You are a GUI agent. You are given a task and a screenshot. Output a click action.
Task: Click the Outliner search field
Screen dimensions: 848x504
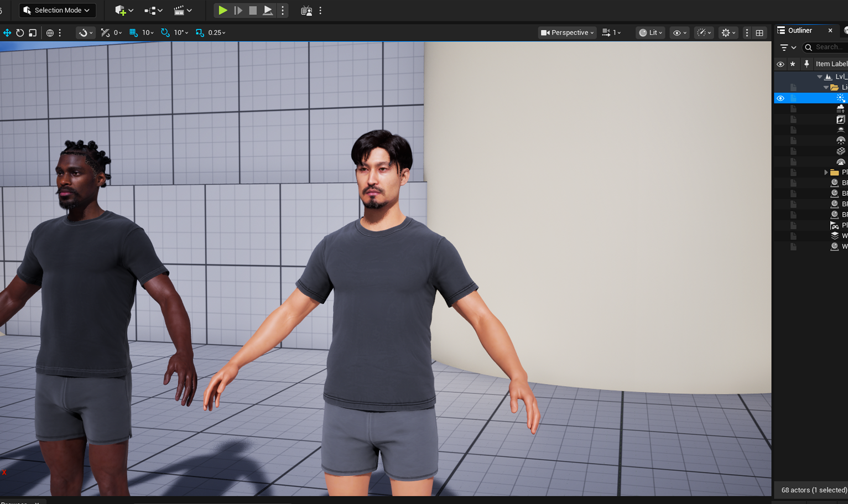tap(827, 47)
